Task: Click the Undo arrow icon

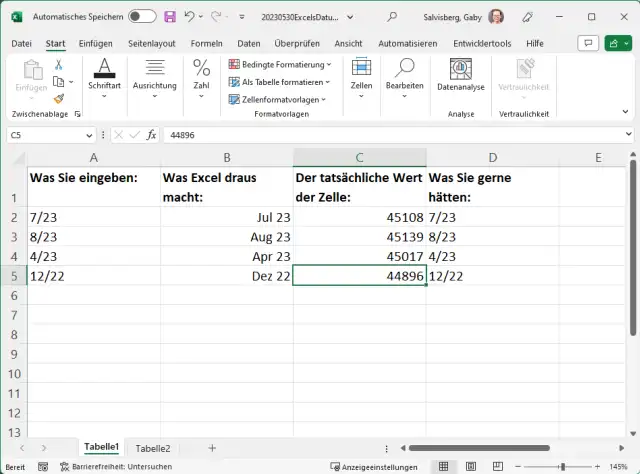Action: click(x=190, y=17)
